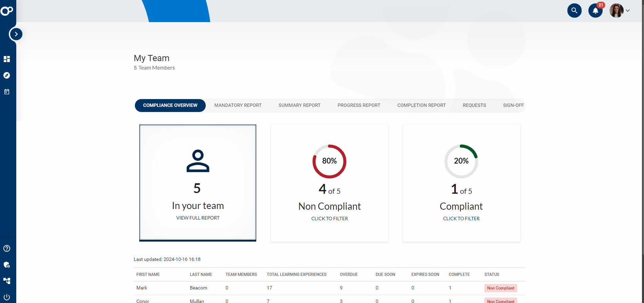Click View Full Report link
The height and width of the screenshot is (303, 644).
tap(198, 218)
